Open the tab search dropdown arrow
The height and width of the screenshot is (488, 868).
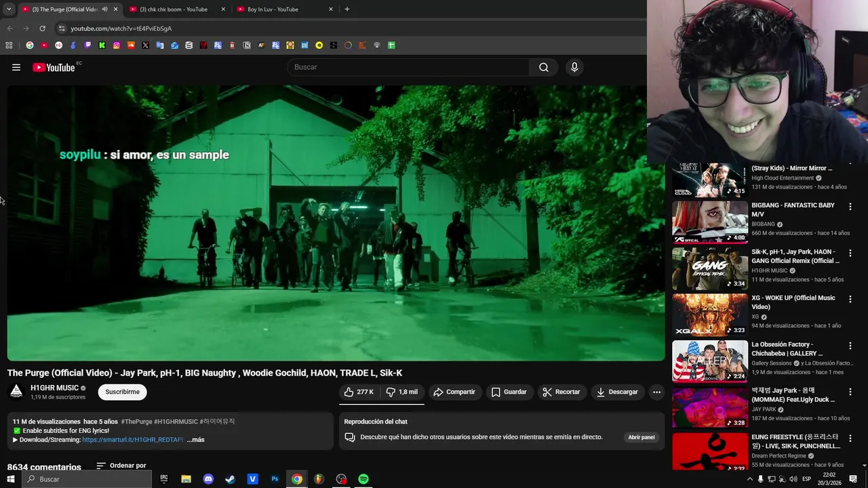tap(8, 9)
